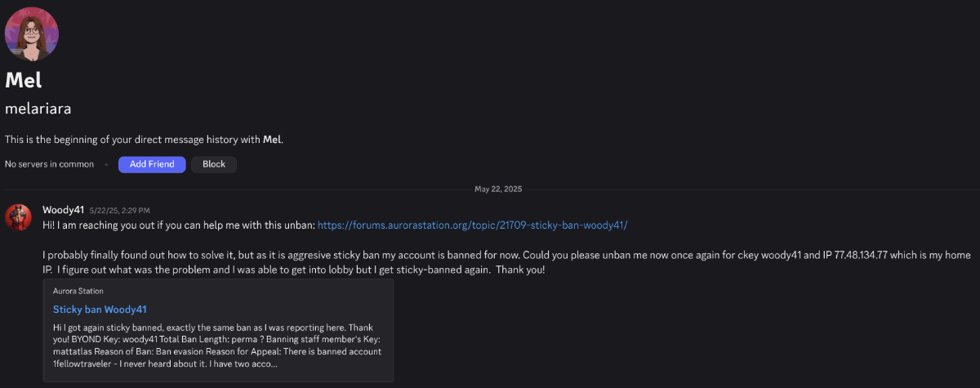Send a request with Add Friend
This screenshot has width=980, height=388.
[152, 164]
